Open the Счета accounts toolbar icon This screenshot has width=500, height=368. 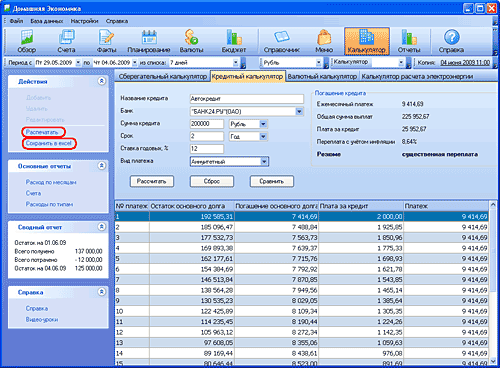coord(66,41)
